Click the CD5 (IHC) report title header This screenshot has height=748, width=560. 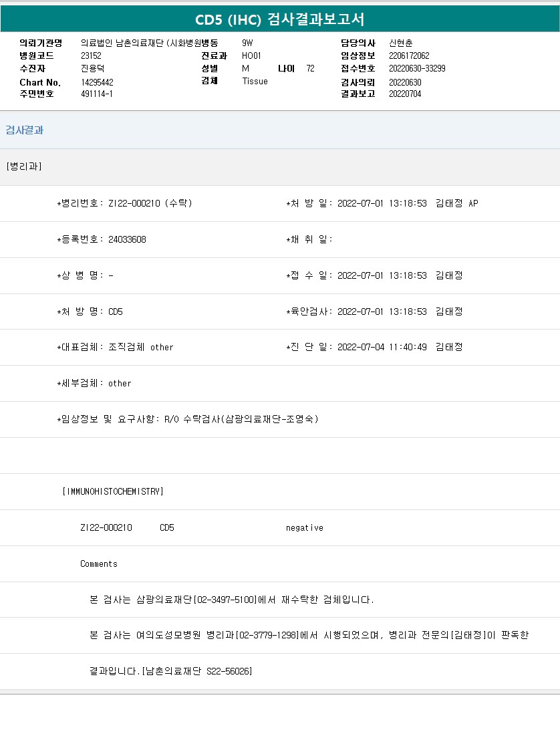[x=280, y=19]
